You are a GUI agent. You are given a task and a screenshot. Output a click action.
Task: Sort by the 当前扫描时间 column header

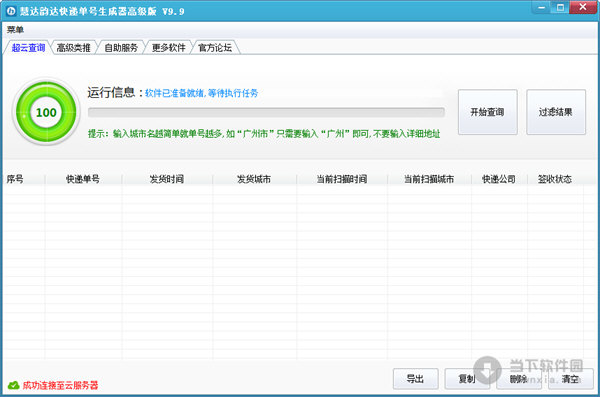click(x=342, y=179)
